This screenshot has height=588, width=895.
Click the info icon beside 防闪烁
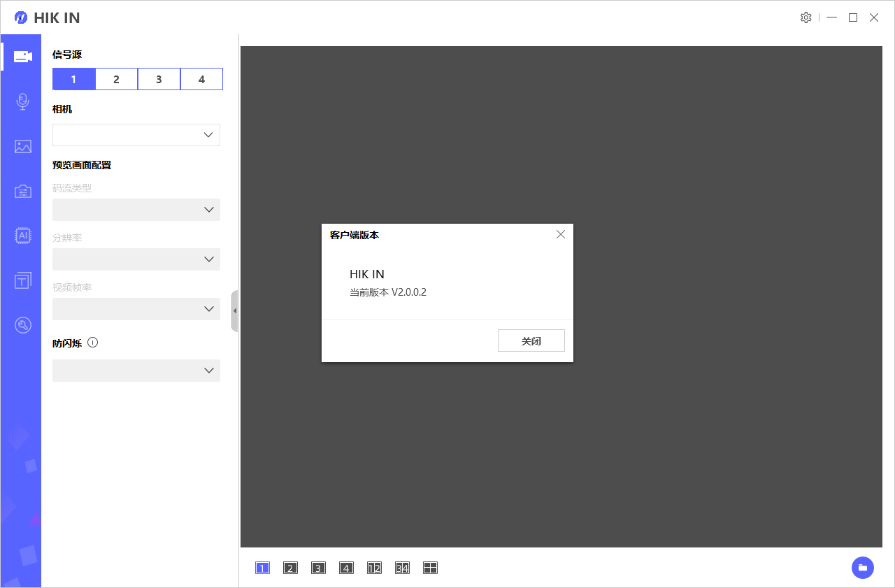92,343
